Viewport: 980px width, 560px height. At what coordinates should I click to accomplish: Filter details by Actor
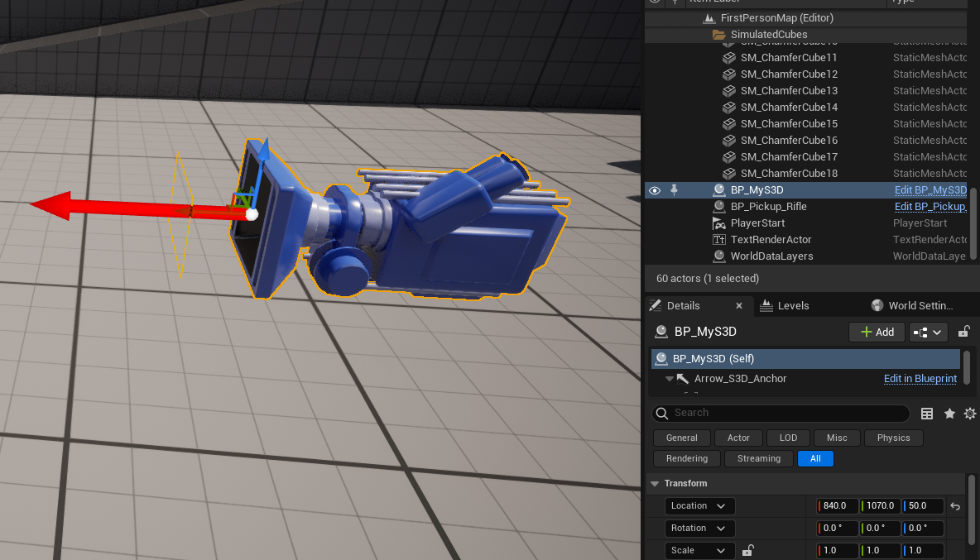pos(738,438)
